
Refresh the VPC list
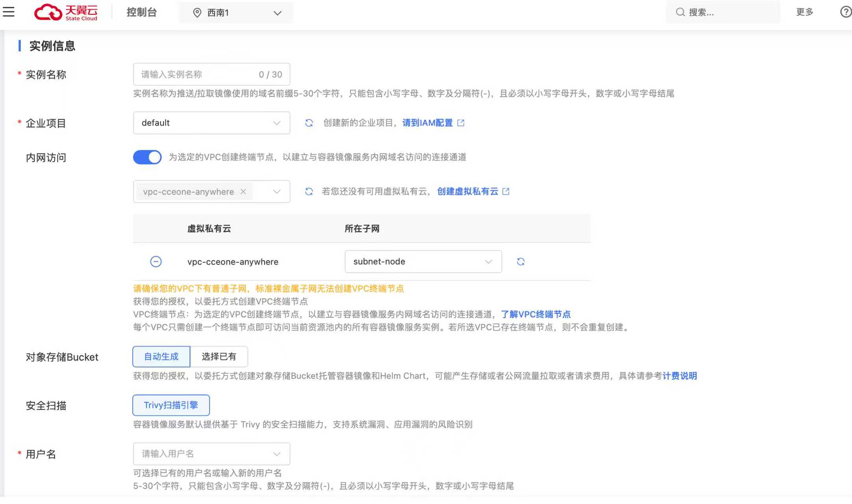309,192
